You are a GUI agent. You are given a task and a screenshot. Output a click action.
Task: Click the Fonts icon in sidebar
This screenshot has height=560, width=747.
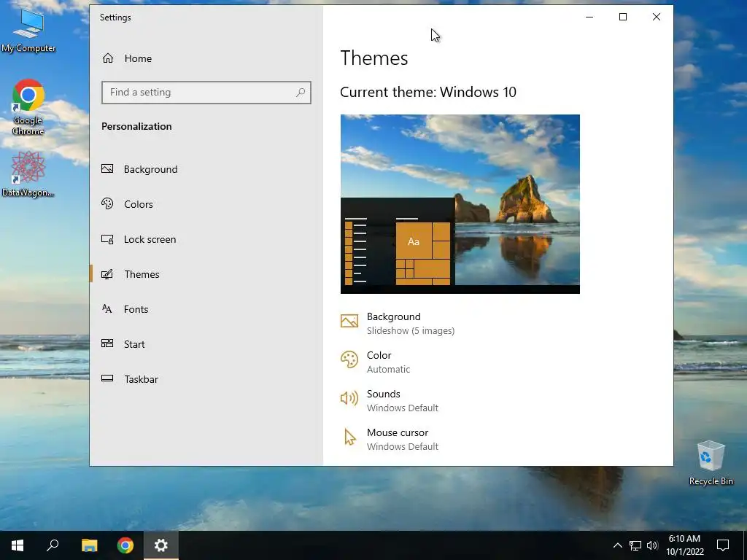107,308
